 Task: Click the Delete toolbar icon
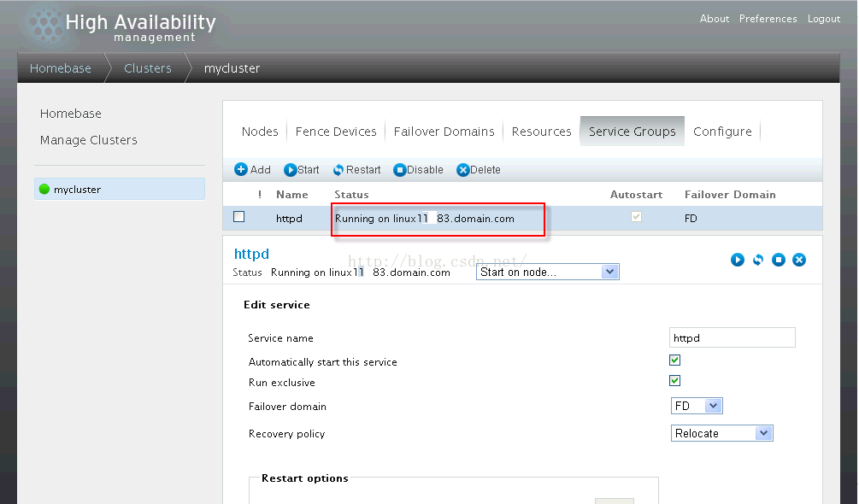[x=463, y=170]
